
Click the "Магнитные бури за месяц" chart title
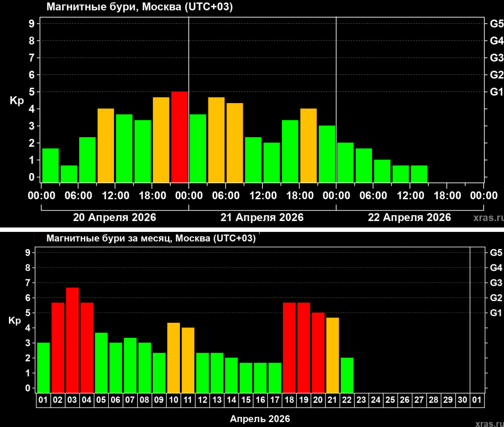(x=151, y=238)
